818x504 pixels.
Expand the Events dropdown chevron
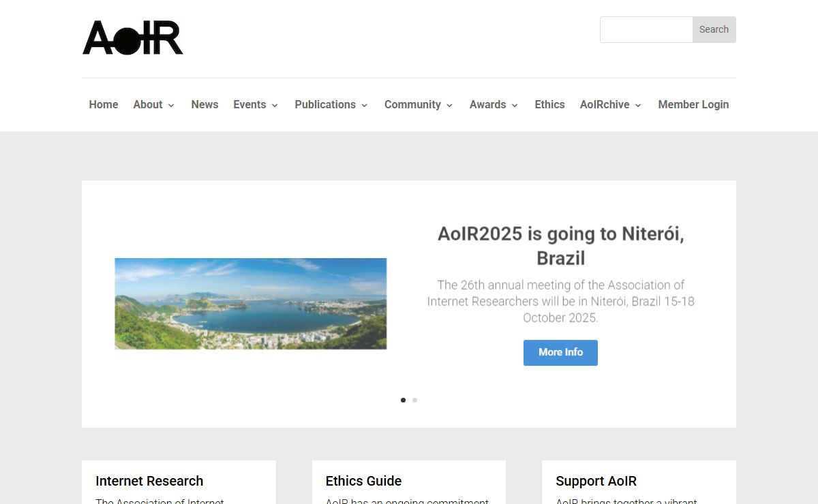point(275,105)
